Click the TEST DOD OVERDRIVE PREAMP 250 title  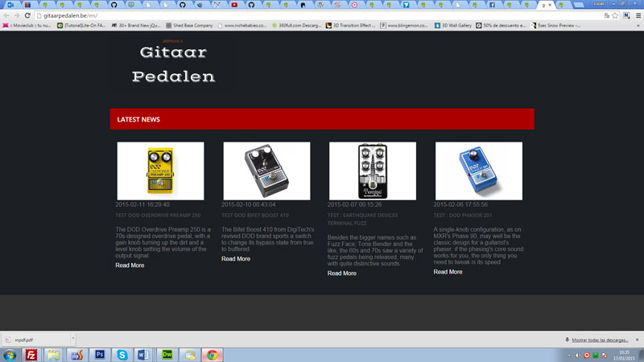(x=158, y=216)
